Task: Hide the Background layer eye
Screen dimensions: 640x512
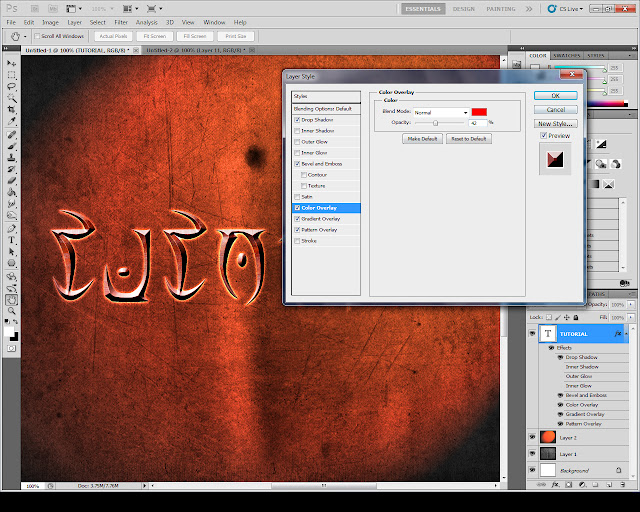Action: coord(532,470)
